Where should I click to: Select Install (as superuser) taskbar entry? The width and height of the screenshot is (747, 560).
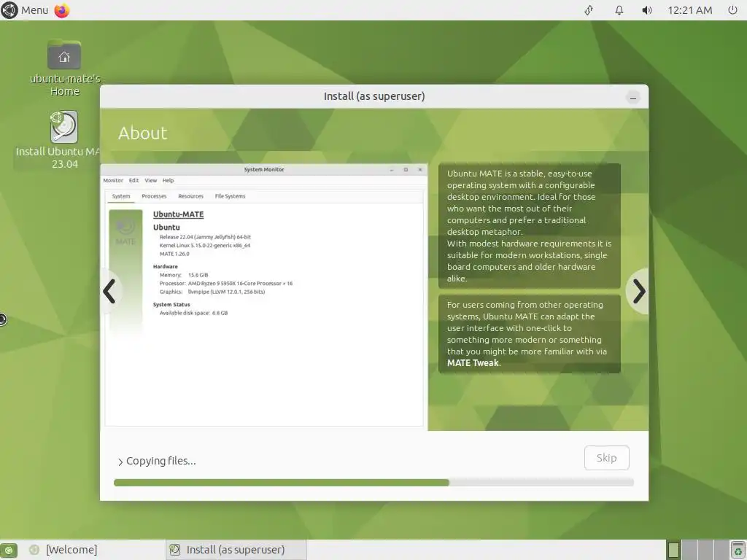[x=236, y=550]
